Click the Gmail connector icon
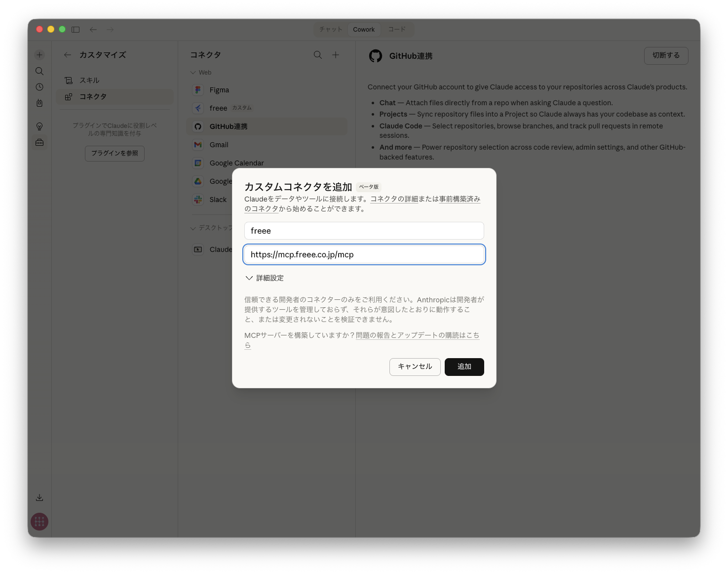 click(x=198, y=145)
